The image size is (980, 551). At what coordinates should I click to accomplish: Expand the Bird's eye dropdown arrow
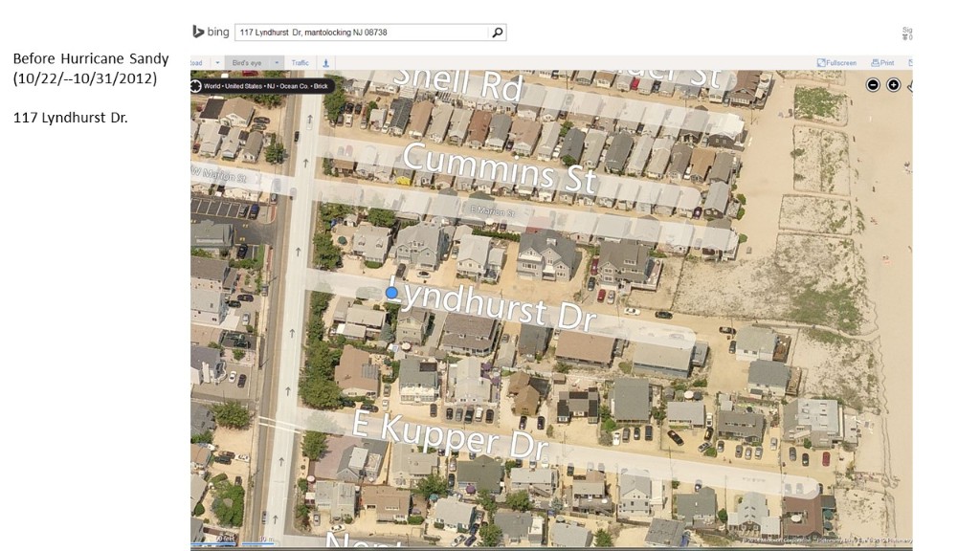click(277, 63)
